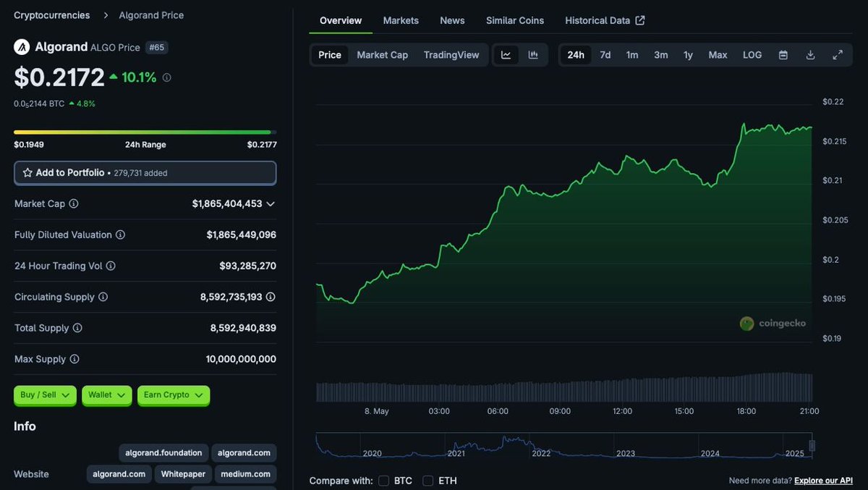Click the Total Supply info icon

pos(77,329)
